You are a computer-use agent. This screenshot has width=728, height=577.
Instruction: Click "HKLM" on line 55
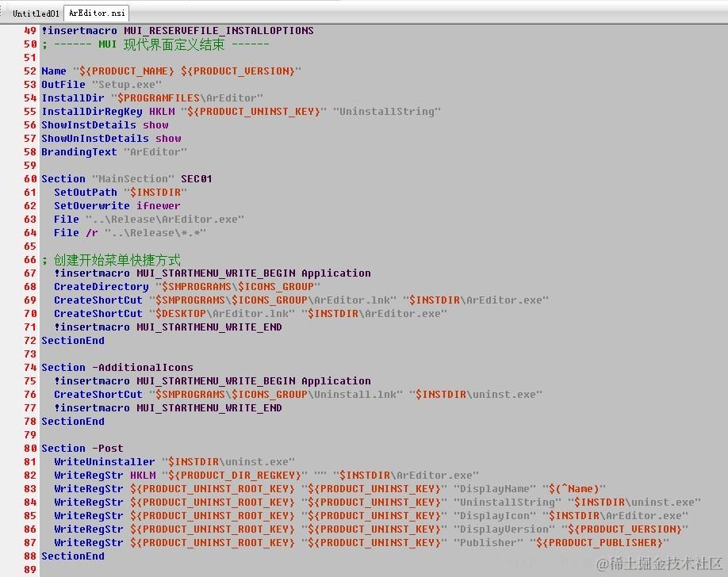point(162,112)
